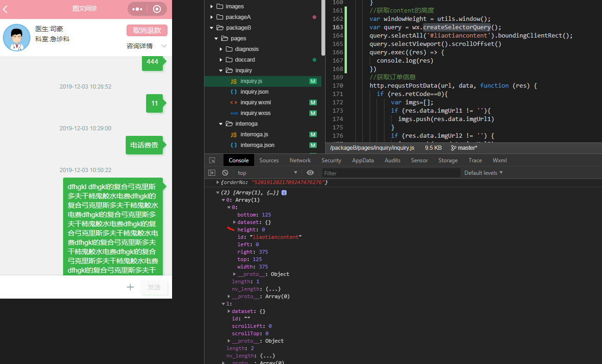Click the console Filter input field
This screenshot has width=602, height=364.
pyautogui.click(x=391, y=173)
